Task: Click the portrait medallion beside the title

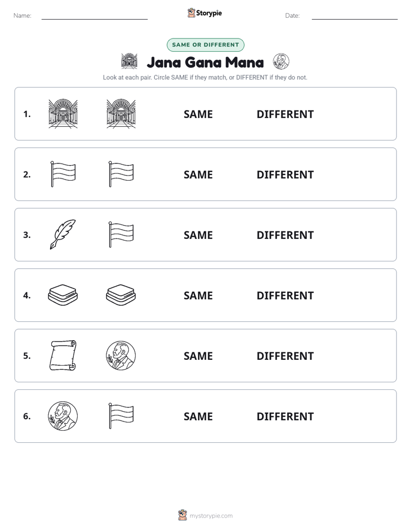Action: click(x=281, y=62)
